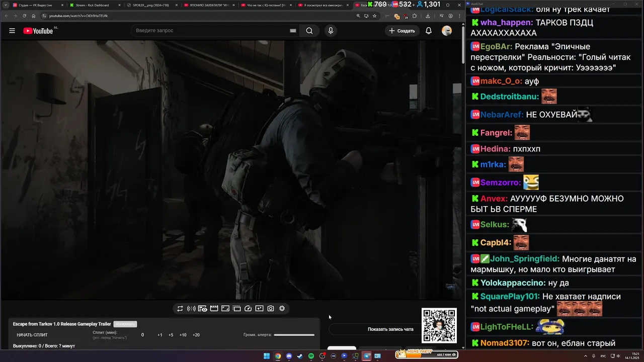Open Spotify from the taskbar
This screenshot has width=644, height=362.
pyautogui.click(x=311, y=356)
